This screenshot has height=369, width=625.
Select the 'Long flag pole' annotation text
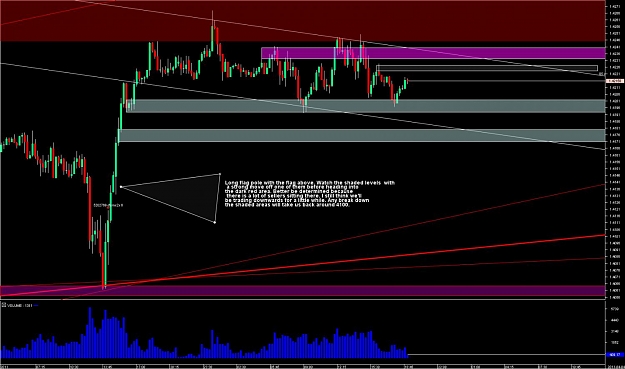310,194
